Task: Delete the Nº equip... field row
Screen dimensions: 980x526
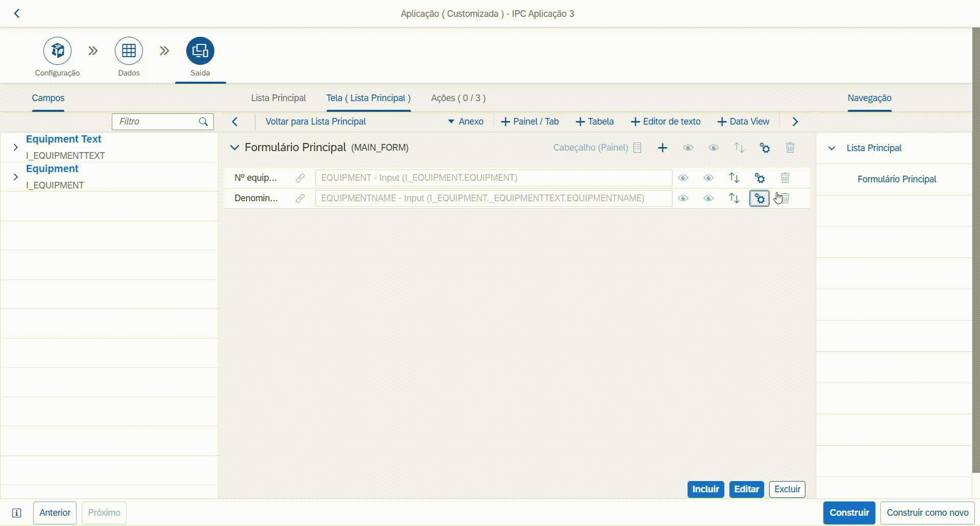Action: (x=785, y=178)
